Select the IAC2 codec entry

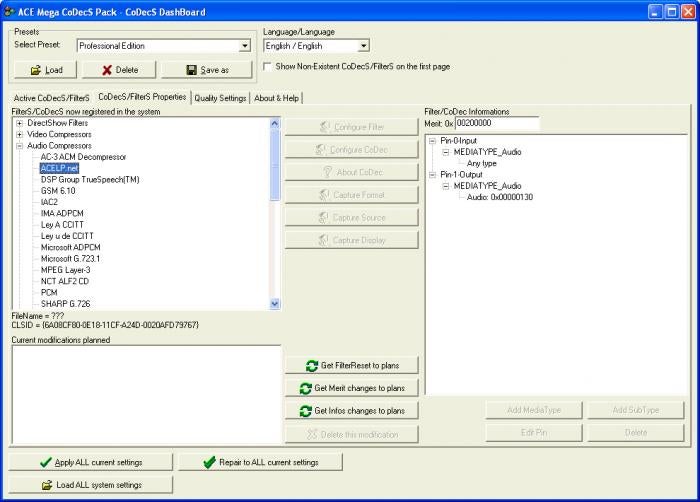[49, 202]
